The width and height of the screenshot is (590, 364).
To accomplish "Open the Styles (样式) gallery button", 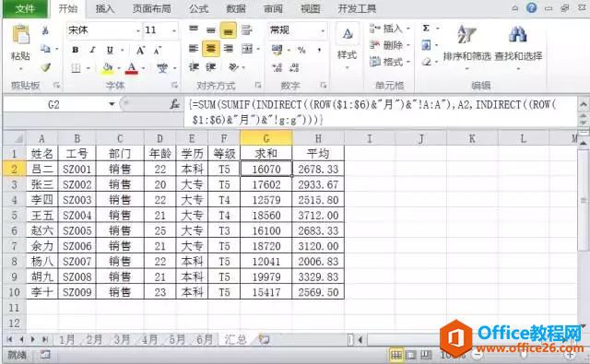I will [347, 47].
